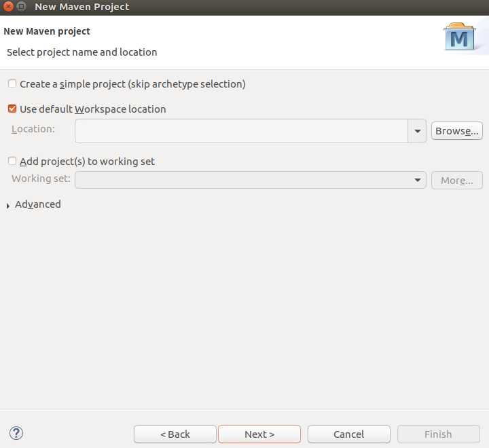This screenshot has width=489, height=448.
Task: Click the Advanced label text
Action: point(38,204)
